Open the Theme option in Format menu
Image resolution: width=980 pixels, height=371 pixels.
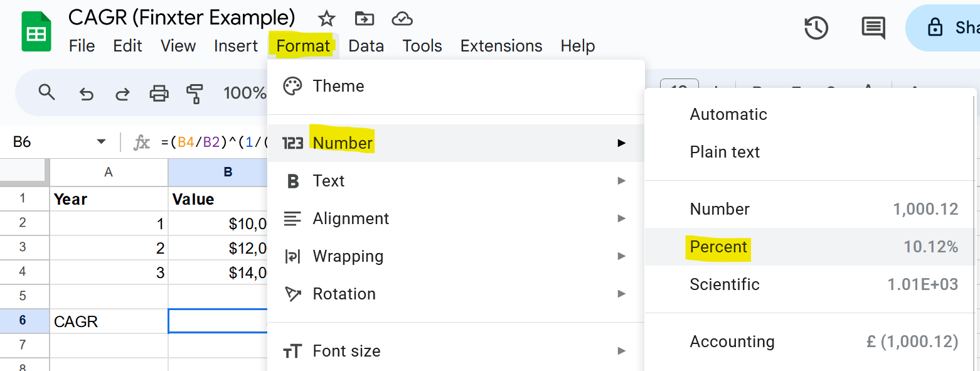(x=338, y=86)
